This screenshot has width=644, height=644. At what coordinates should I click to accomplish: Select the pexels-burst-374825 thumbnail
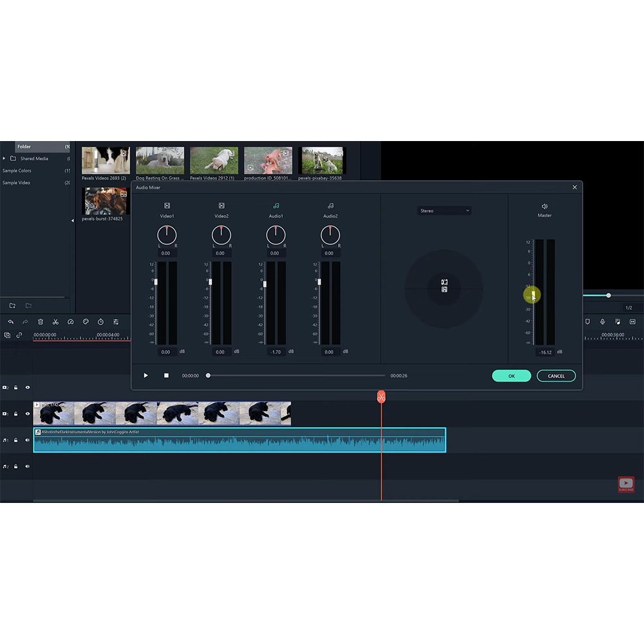pos(106,201)
